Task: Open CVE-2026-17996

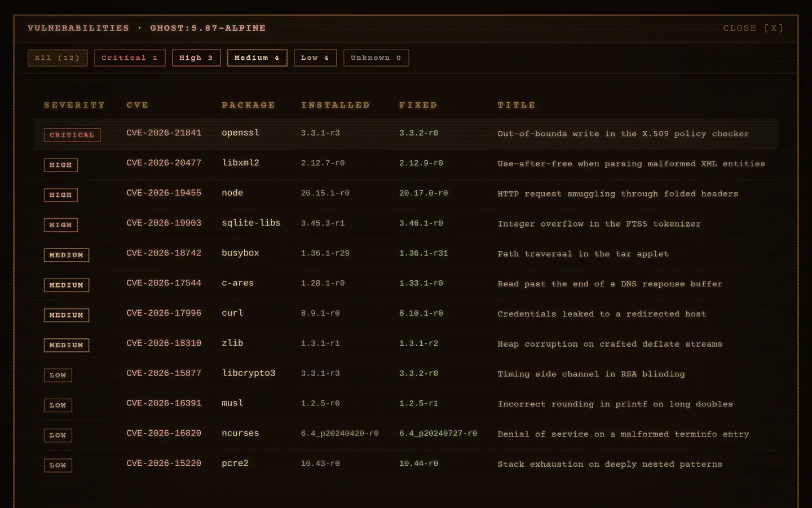Action: [x=164, y=313]
